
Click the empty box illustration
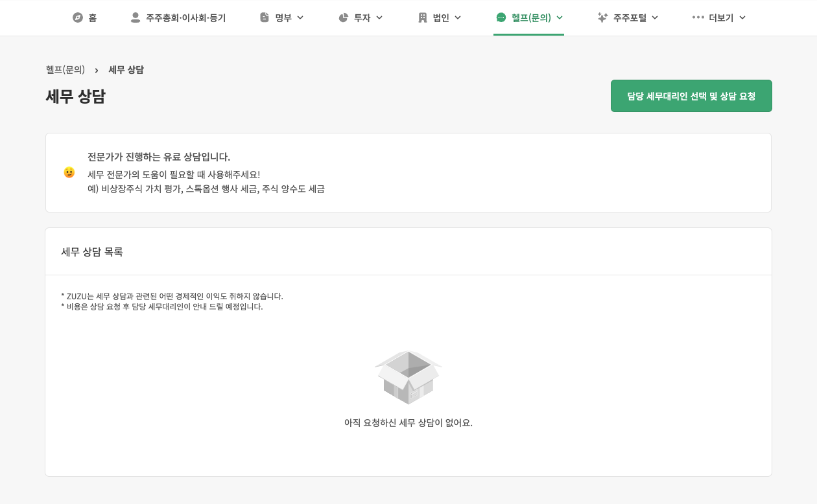pyautogui.click(x=408, y=377)
